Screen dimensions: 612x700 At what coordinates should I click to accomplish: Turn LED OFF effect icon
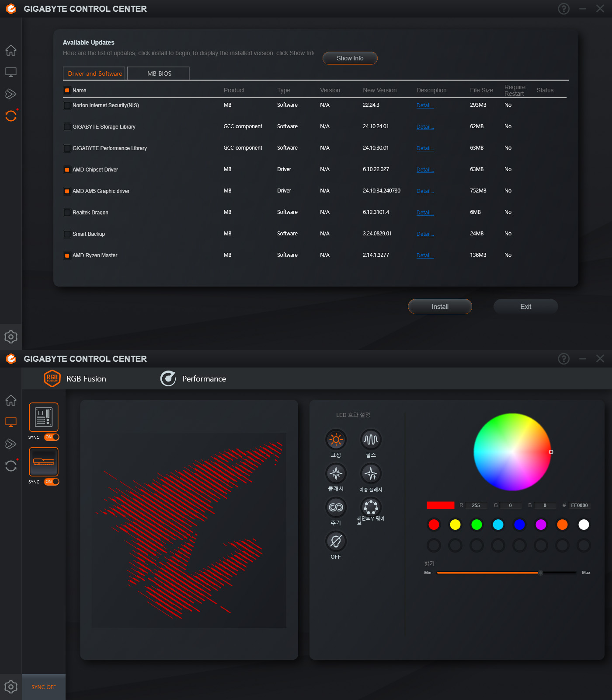[336, 541]
